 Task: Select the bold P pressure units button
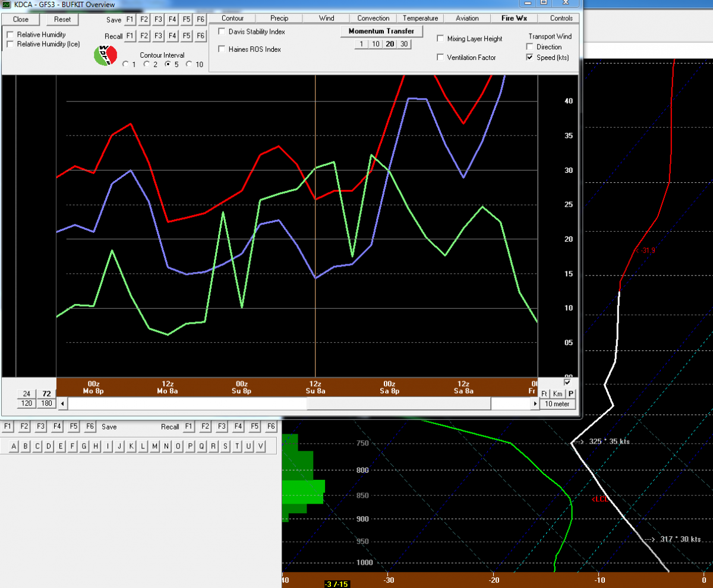pyautogui.click(x=571, y=394)
